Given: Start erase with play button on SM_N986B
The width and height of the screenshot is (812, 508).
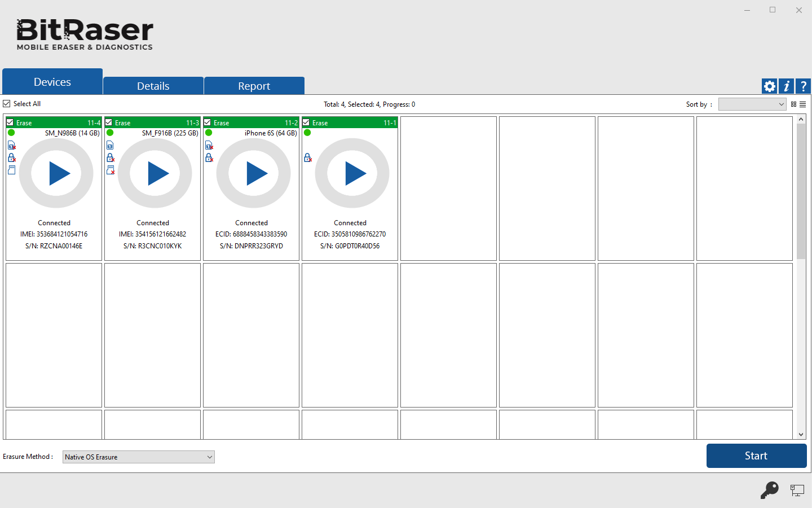Looking at the screenshot, I should (x=56, y=173).
